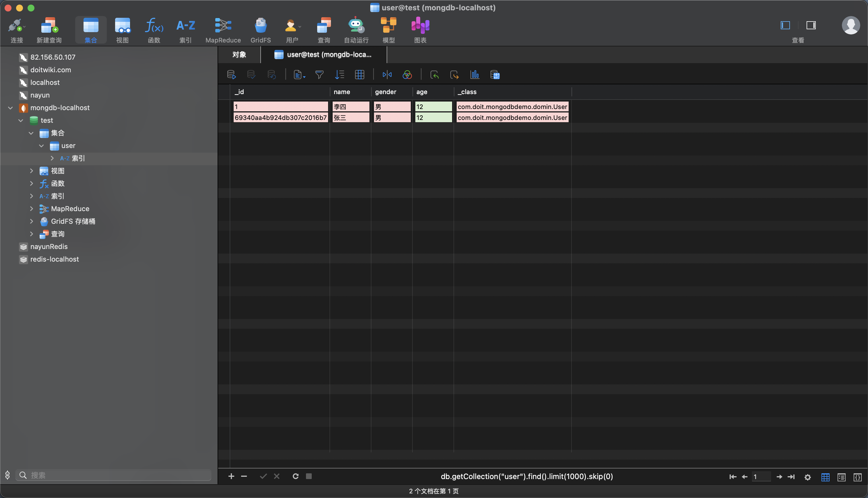
Task: Expand the 视图 tree node
Action: [32, 171]
